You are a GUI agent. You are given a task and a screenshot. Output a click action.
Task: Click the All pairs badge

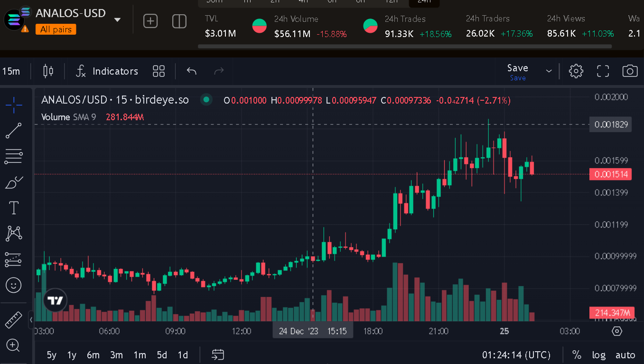pyautogui.click(x=56, y=29)
